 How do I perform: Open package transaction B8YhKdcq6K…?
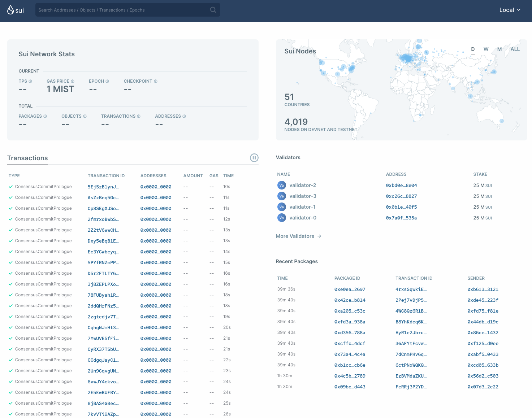click(x=411, y=322)
